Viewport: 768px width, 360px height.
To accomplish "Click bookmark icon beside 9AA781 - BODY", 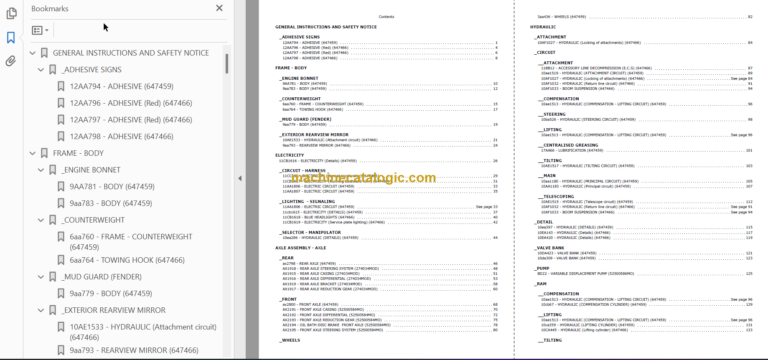I will coord(61,187).
